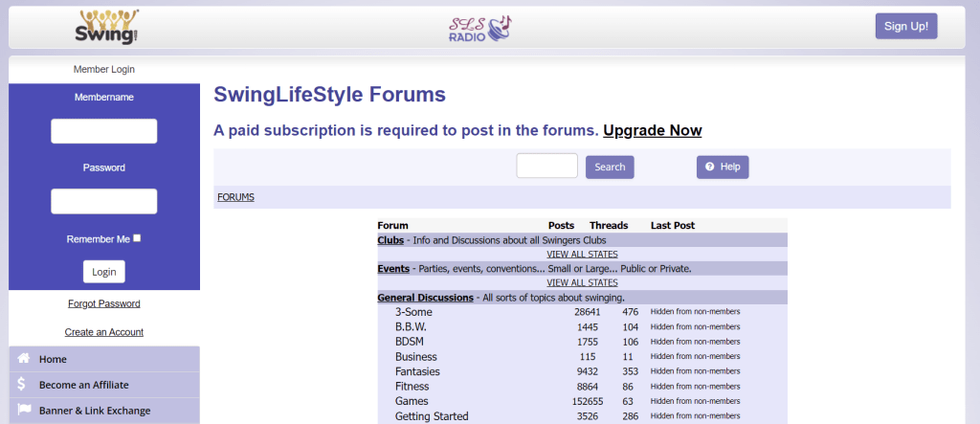This screenshot has width=980, height=424.
Task: Click post count 8864 for Fitness
Action: click(588, 387)
